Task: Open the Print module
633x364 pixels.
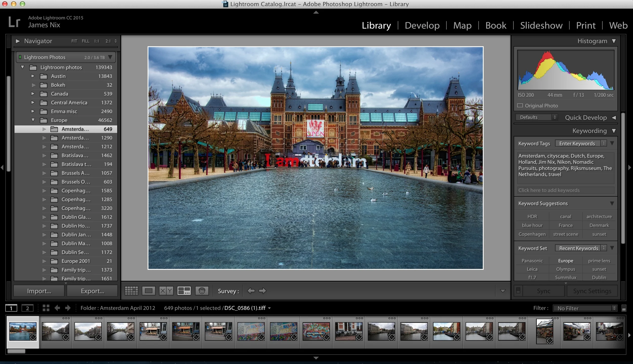Action: tap(586, 25)
